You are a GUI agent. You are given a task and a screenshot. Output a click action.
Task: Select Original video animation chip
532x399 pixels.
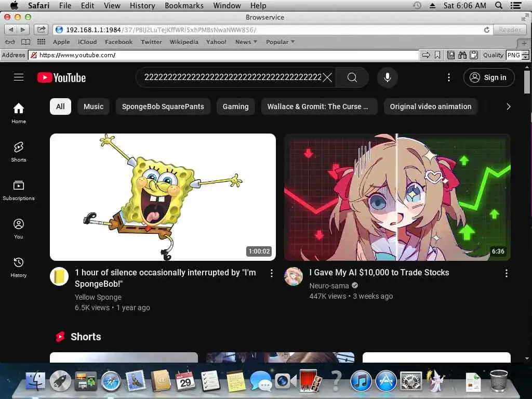coord(431,107)
